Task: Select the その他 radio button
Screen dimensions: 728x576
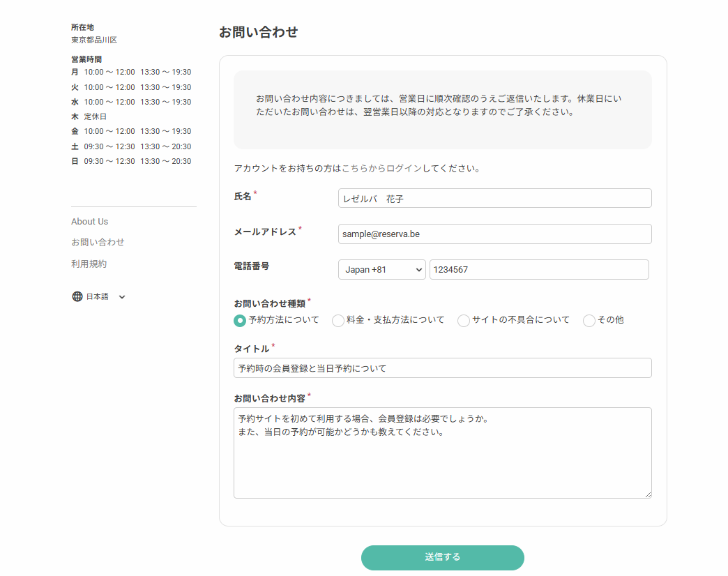Action: pyautogui.click(x=589, y=321)
